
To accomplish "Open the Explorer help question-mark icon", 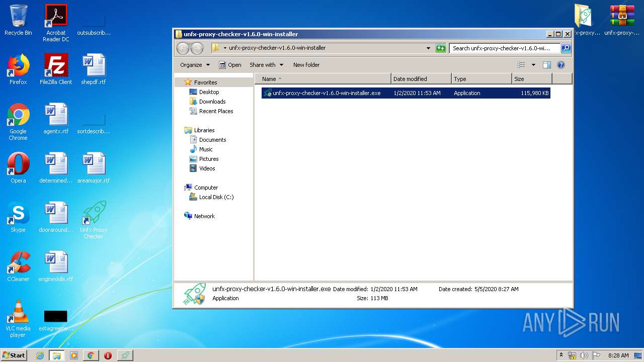I will click(x=561, y=65).
